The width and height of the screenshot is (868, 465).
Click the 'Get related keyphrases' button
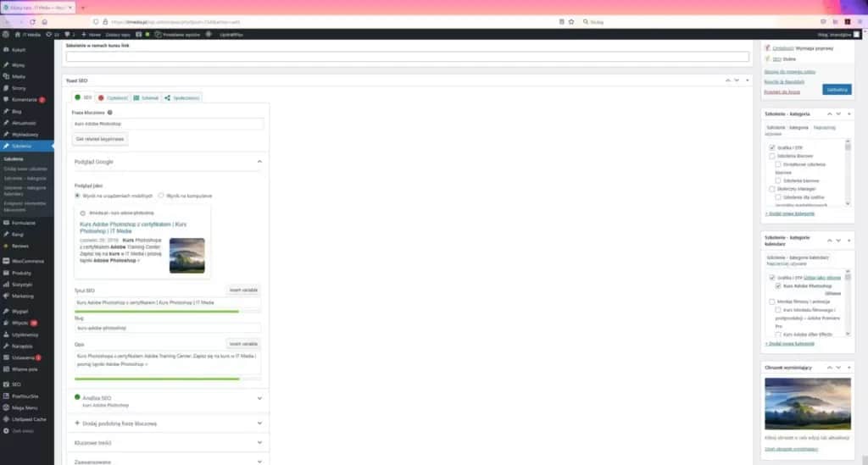coord(101,138)
